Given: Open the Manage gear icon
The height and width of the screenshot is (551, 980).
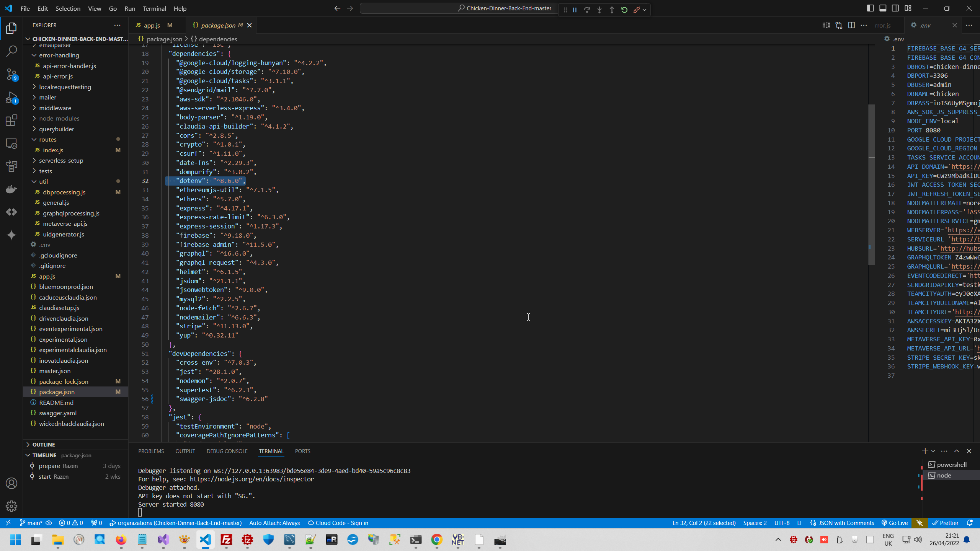Looking at the screenshot, I should click(x=11, y=506).
